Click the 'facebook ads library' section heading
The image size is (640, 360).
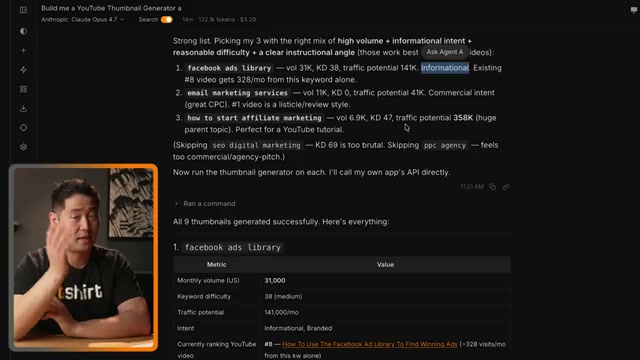[x=233, y=247]
